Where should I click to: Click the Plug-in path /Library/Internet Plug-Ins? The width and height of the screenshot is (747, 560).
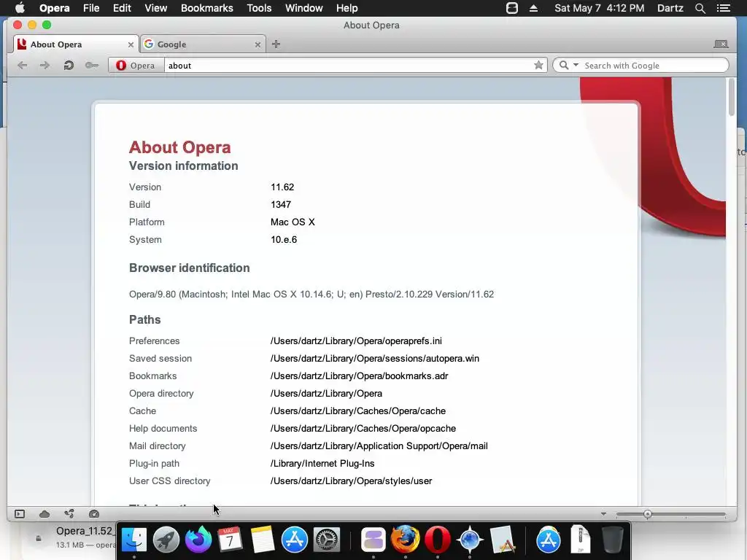coord(322,463)
